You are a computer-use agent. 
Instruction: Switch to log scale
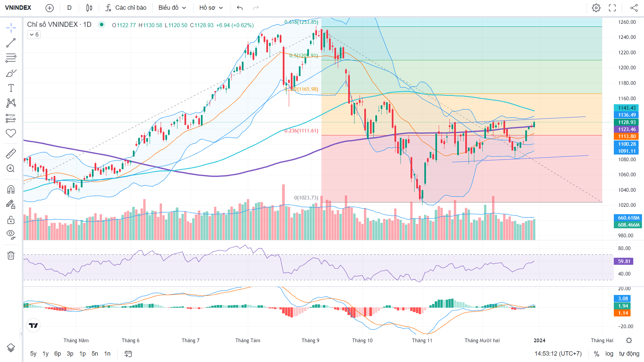coord(609,354)
